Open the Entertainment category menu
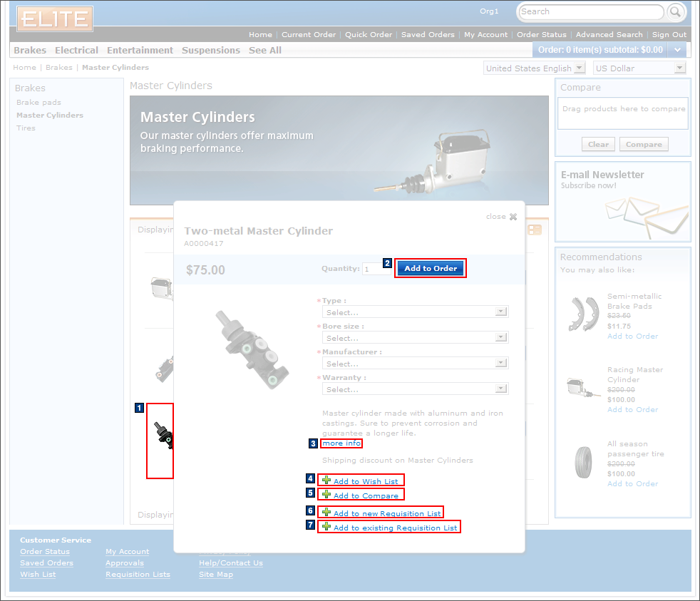 click(140, 50)
